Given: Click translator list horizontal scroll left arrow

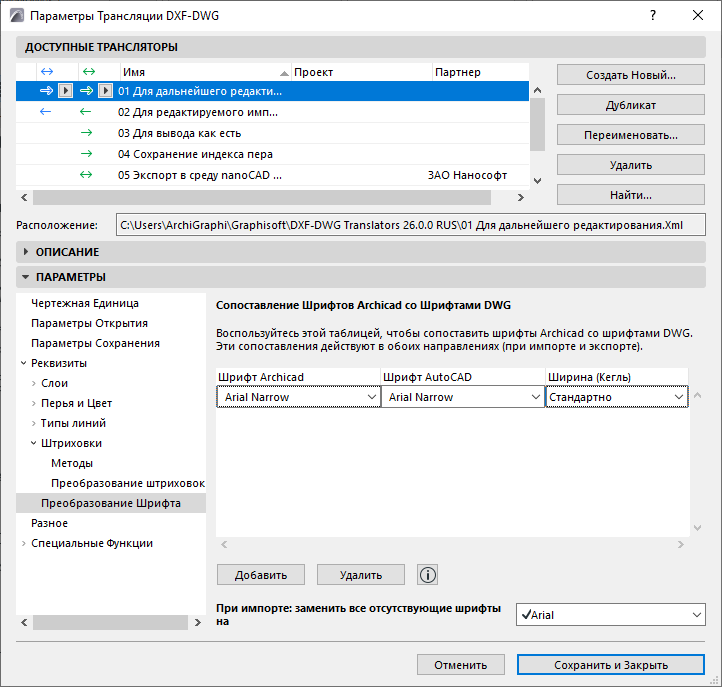Looking at the screenshot, I should (x=24, y=197).
